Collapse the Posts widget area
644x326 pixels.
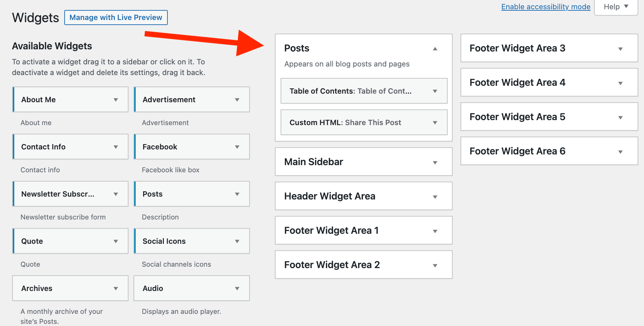pos(435,48)
